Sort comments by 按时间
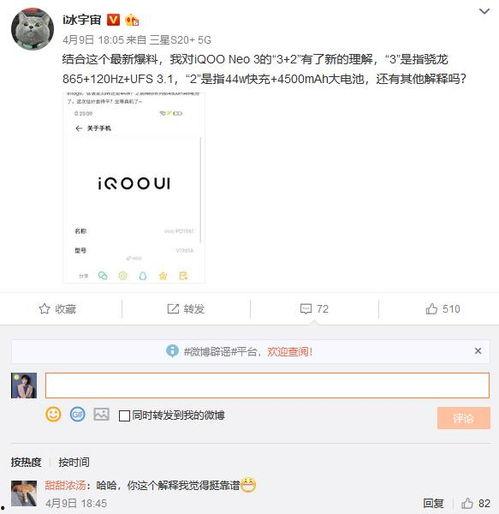The height and width of the screenshot is (514, 499). point(74,462)
